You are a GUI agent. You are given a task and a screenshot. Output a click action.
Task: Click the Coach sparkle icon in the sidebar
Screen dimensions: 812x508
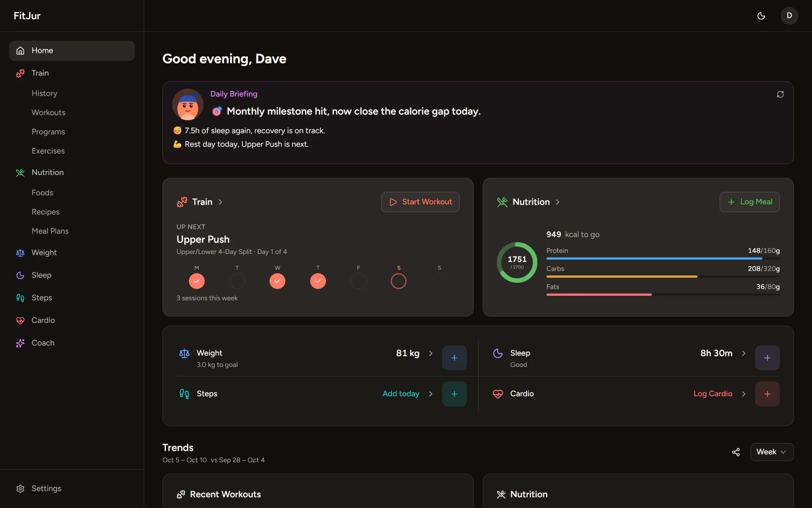coord(20,343)
